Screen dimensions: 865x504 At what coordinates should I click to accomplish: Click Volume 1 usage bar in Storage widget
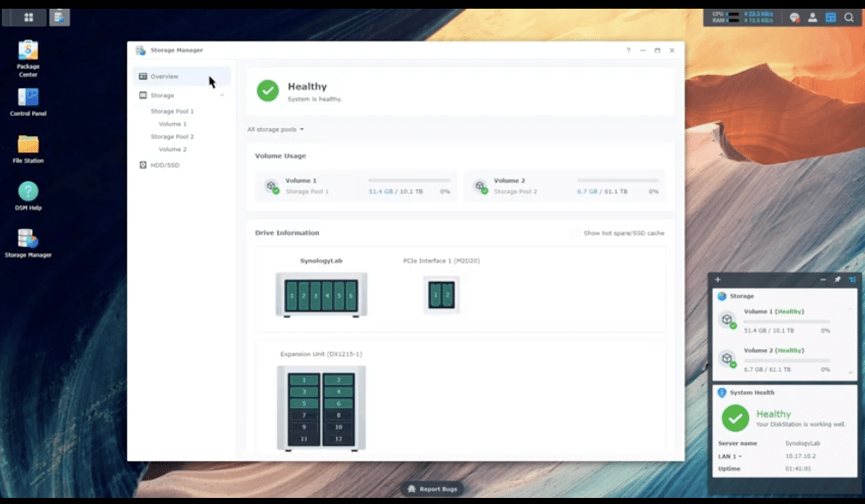coord(787,321)
